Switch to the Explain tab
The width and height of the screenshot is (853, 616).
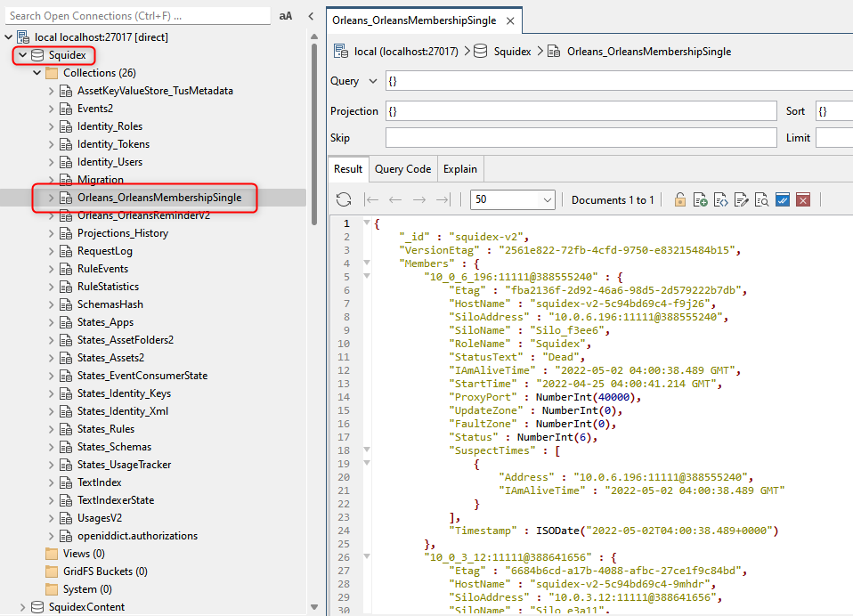click(459, 169)
